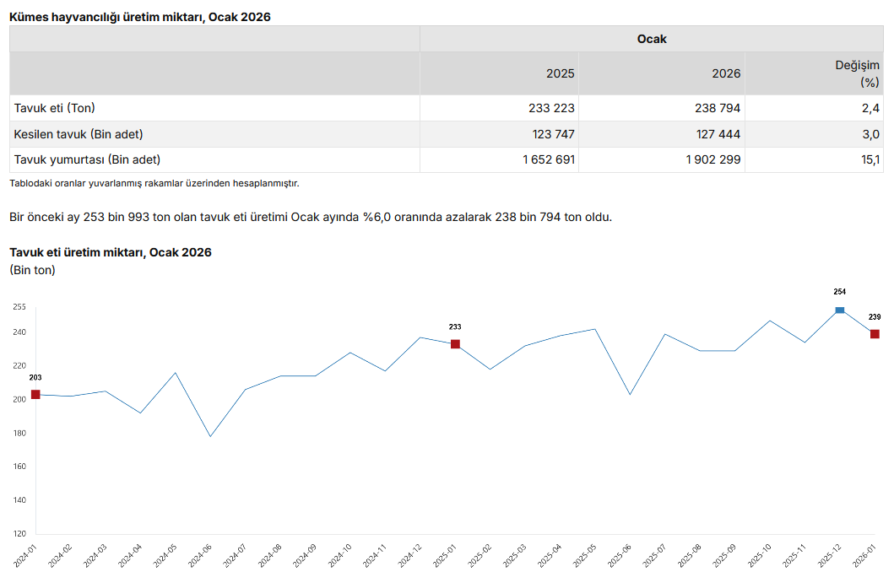This screenshot has height=588, width=894.
Task: Click the 180 y-axis tick label
Action: point(19,433)
